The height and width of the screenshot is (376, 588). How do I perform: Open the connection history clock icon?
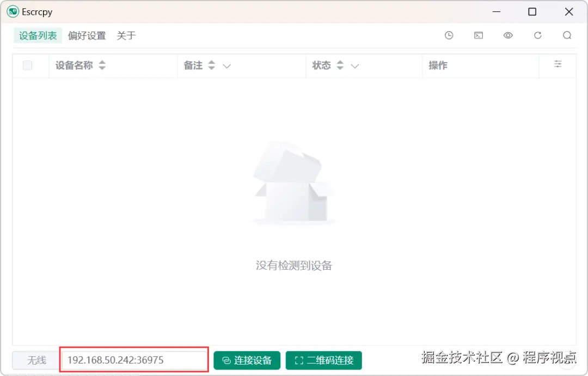coord(449,35)
